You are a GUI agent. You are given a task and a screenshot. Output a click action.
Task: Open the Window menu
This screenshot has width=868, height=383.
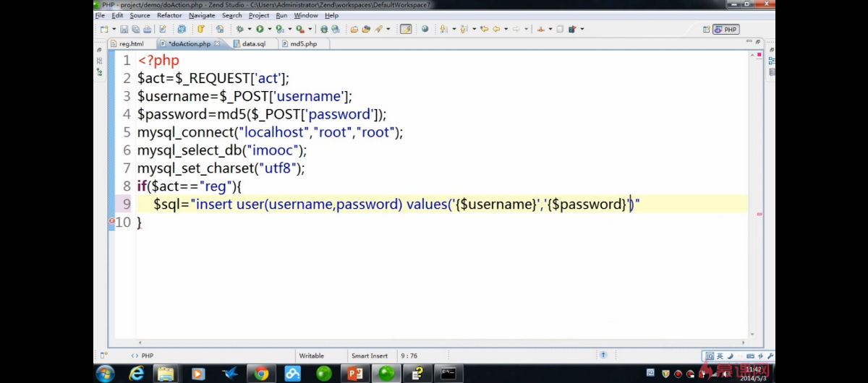306,15
